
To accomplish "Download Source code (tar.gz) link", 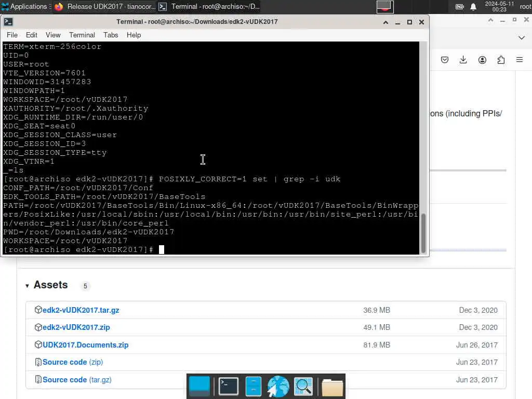I will point(77,380).
